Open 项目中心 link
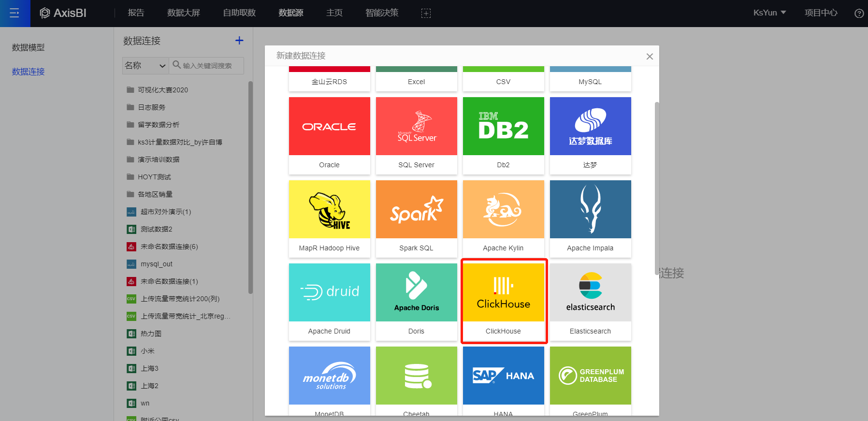The image size is (868, 421). 821,13
